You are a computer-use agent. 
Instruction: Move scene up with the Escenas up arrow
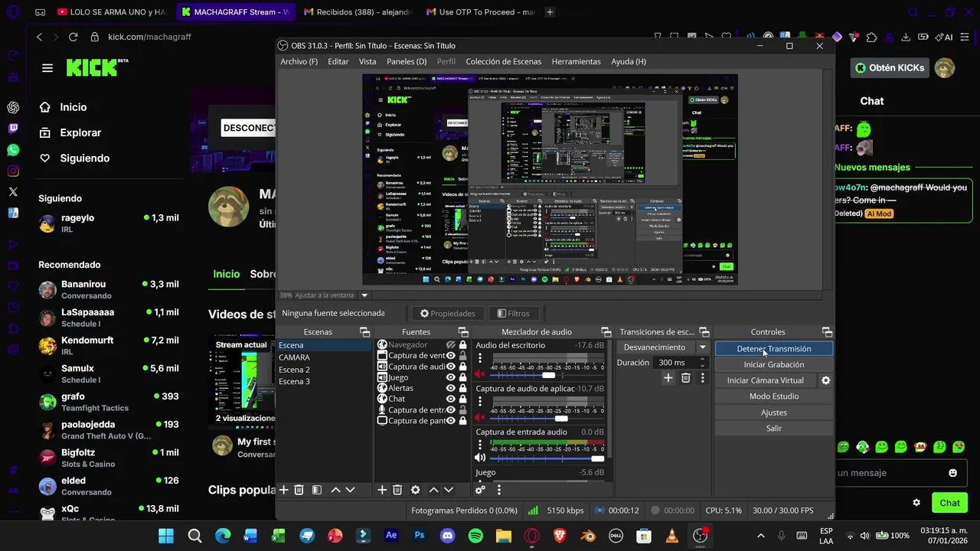point(335,490)
